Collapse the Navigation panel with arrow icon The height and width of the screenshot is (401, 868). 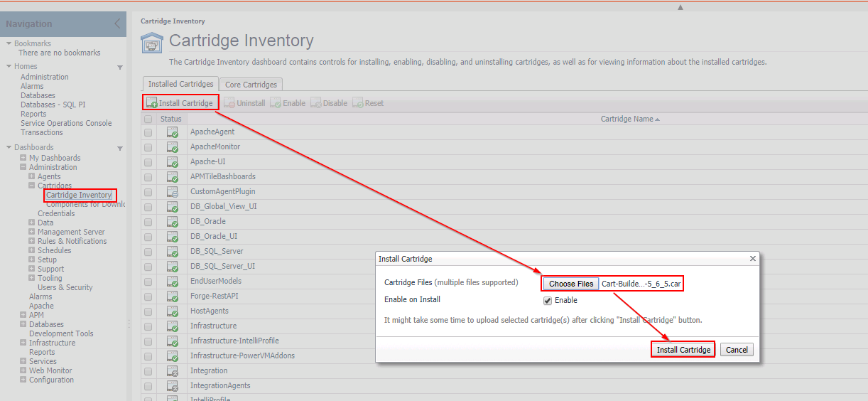click(x=118, y=23)
